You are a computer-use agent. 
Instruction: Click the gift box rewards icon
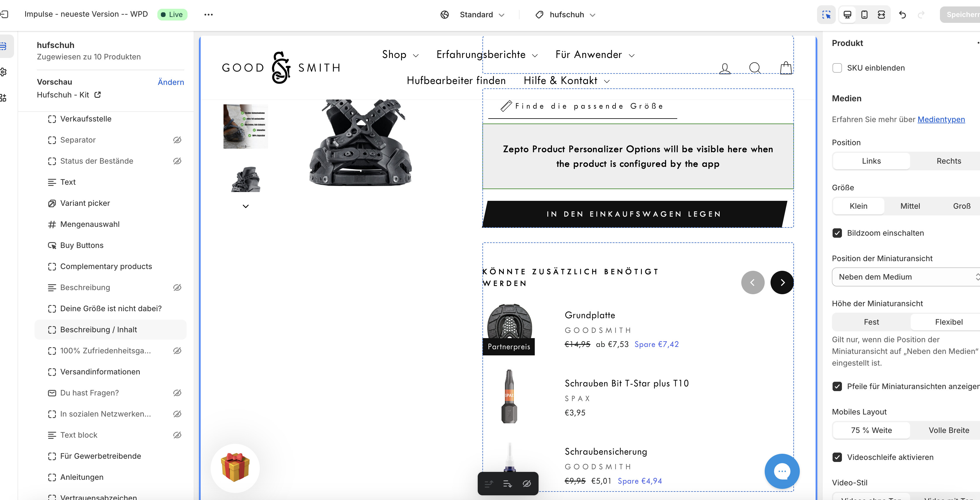(235, 468)
